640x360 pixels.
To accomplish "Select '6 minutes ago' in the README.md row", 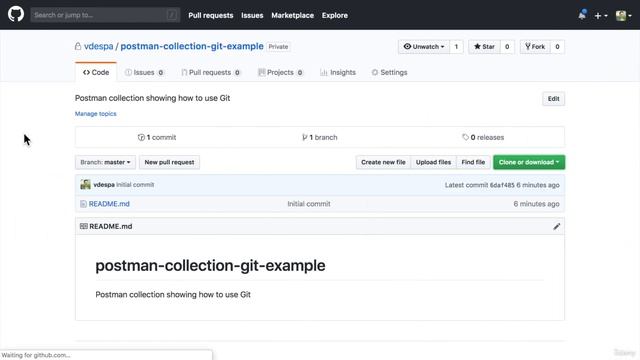I will (x=536, y=204).
